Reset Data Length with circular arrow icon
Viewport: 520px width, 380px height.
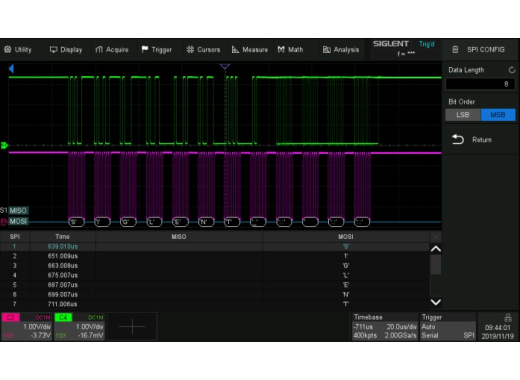click(x=512, y=70)
